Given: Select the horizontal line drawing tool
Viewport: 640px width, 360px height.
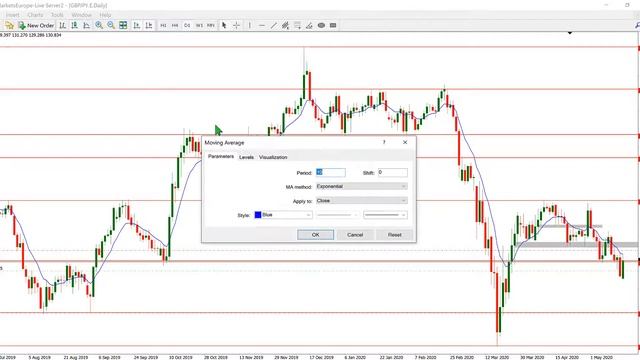Looking at the screenshot, I should 262,25.
